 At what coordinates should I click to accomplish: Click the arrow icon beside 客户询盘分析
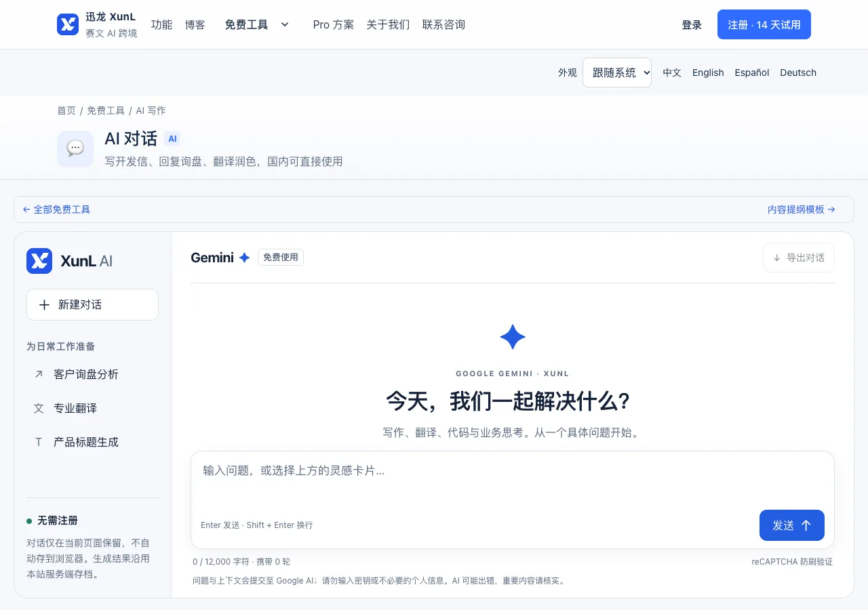(39, 374)
